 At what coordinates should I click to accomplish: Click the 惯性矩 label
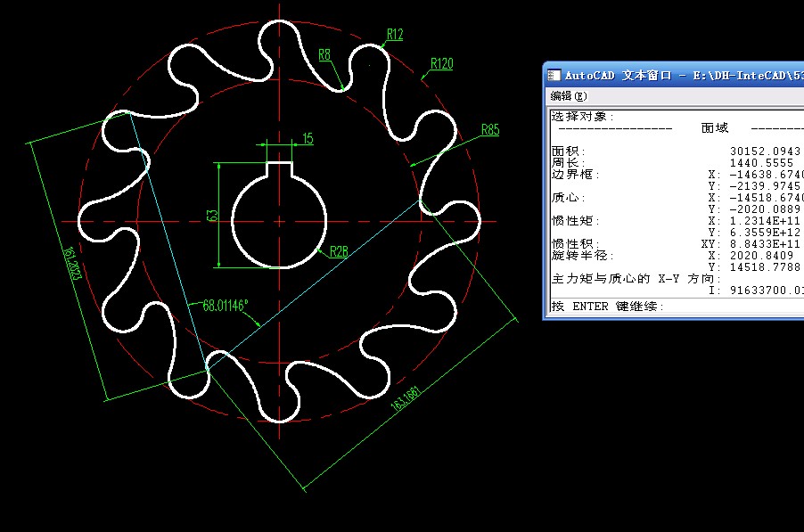[575, 220]
